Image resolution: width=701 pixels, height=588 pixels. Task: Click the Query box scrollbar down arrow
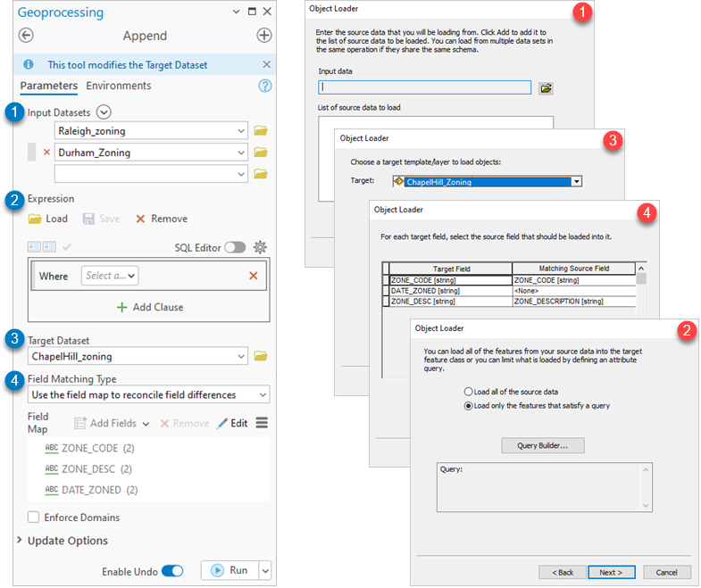pyautogui.click(x=646, y=505)
